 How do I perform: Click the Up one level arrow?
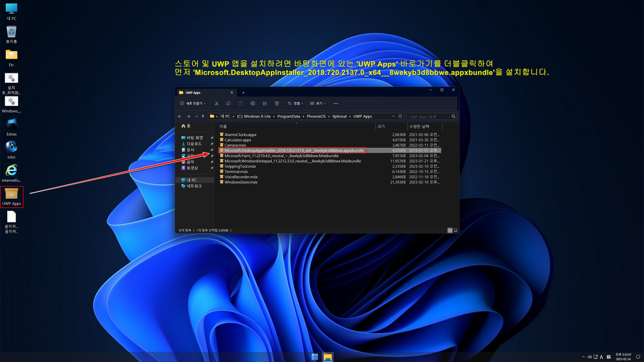coord(203,116)
